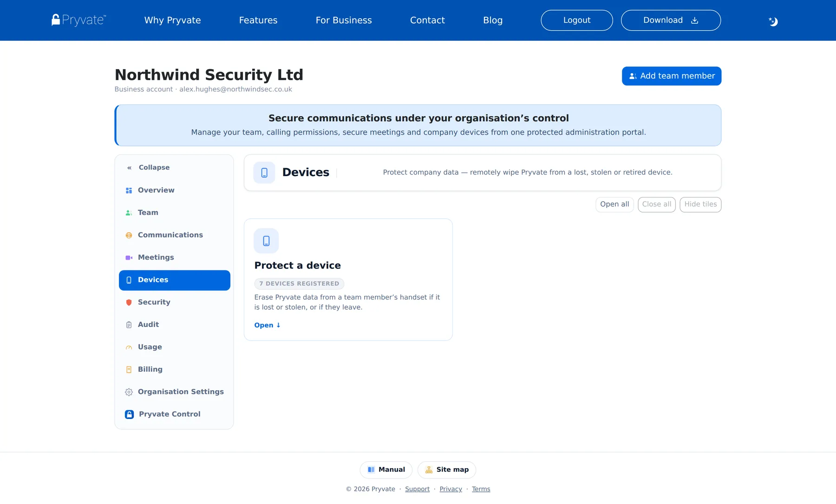
Task: Select the Security section in the sidebar
Action: (x=175, y=302)
